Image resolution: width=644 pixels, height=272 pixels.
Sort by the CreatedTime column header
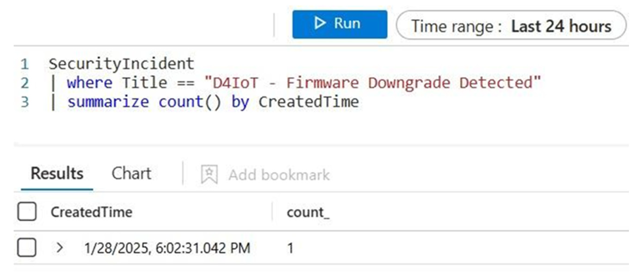coord(91,212)
